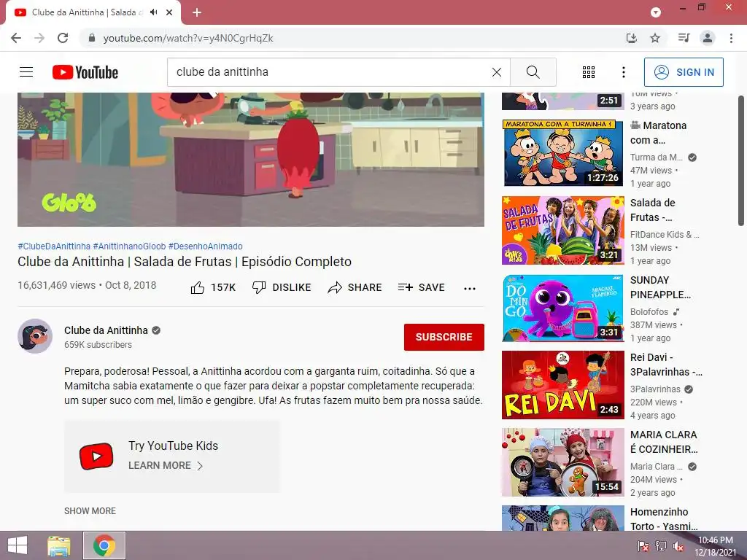The height and width of the screenshot is (560, 747).
Task: Click the video player frame
Action: click(x=251, y=160)
